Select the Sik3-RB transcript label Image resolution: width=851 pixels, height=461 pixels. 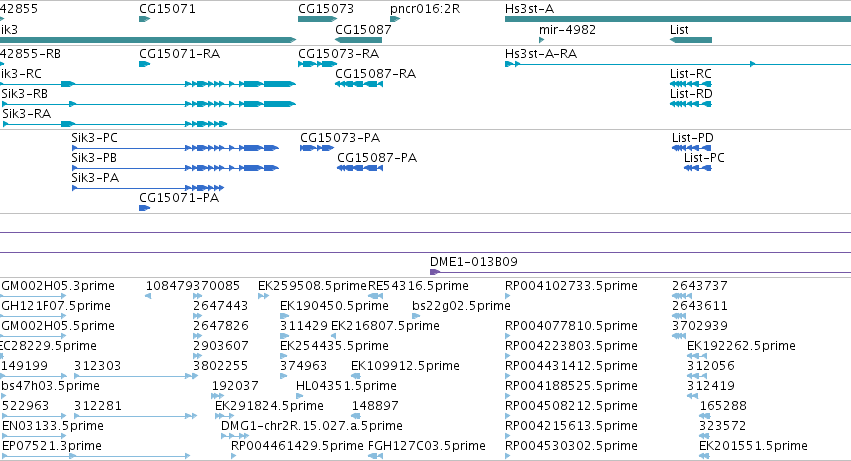24,93
